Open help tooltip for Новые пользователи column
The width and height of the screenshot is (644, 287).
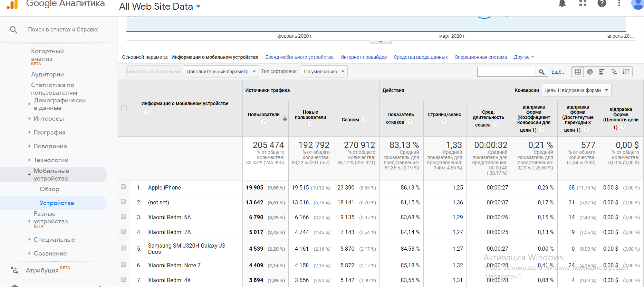[310, 124]
